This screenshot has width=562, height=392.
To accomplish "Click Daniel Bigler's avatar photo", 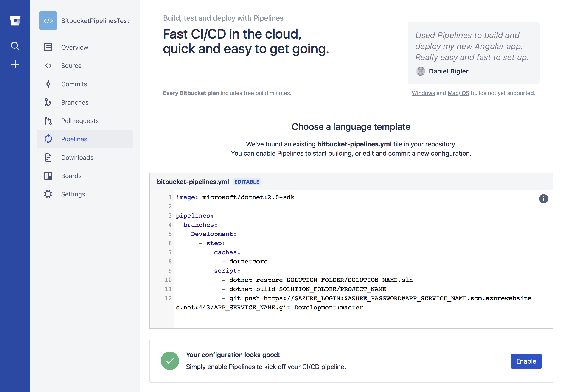I will pyautogui.click(x=421, y=71).
